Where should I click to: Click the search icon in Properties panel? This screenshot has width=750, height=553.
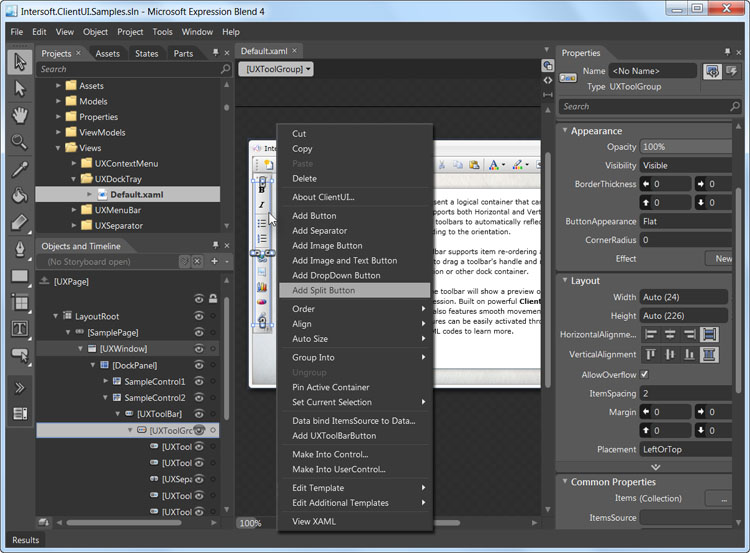pyautogui.click(x=735, y=106)
